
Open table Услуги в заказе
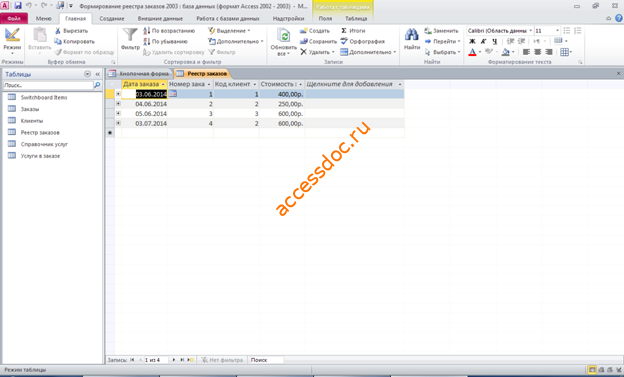tap(40, 156)
